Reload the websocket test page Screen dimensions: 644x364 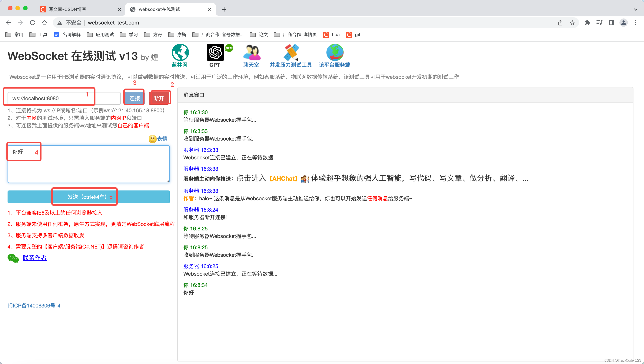pyautogui.click(x=32, y=22)
